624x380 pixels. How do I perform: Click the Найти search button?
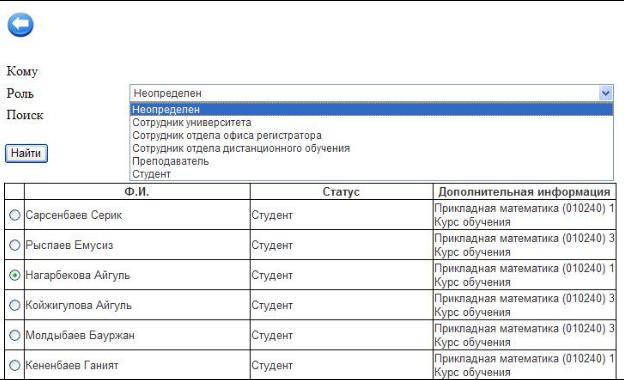pos(26,153)
